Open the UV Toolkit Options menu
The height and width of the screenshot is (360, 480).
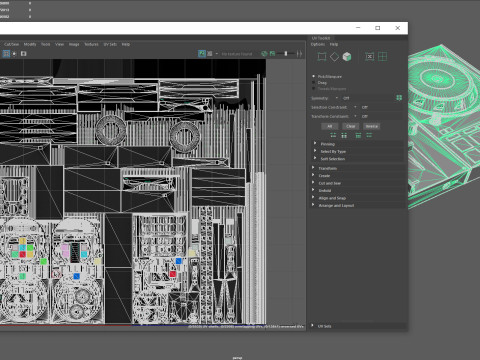(318, 44)
